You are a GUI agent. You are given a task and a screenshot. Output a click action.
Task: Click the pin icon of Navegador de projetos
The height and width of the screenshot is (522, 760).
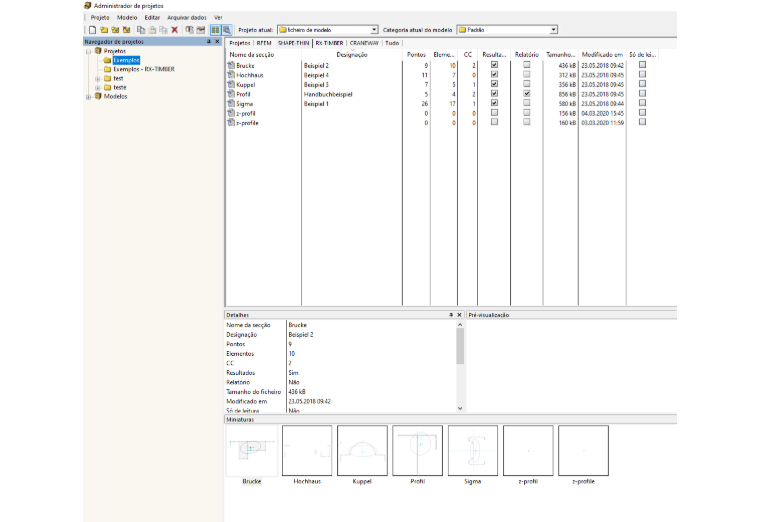[209, 42]
